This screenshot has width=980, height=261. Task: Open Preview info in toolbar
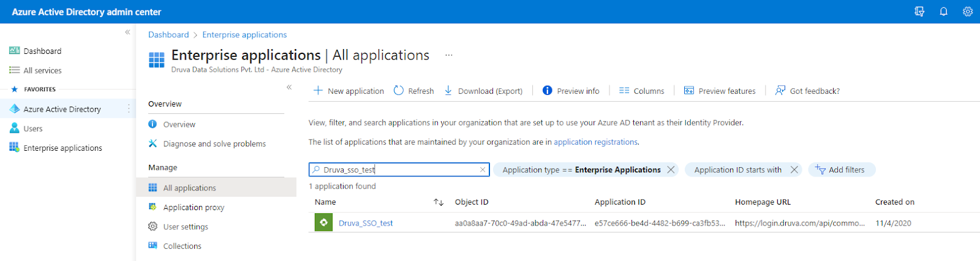click(x=571, y=91)
